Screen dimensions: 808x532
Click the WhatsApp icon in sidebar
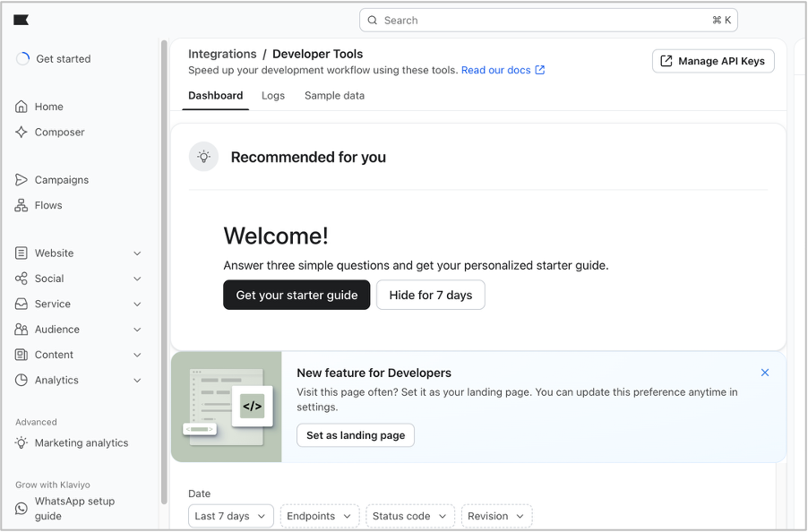coord(21,509)
